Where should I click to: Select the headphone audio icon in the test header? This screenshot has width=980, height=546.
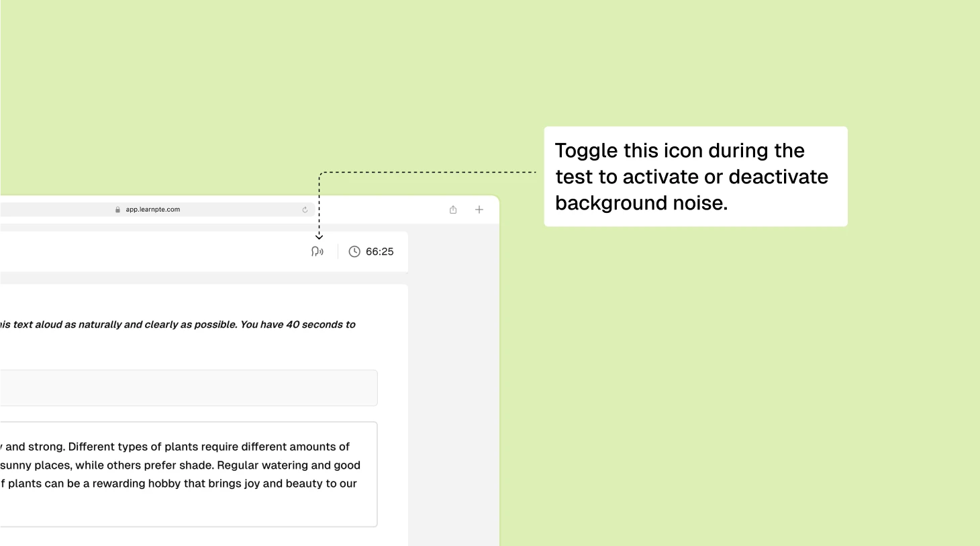click(x=317, y=251)
